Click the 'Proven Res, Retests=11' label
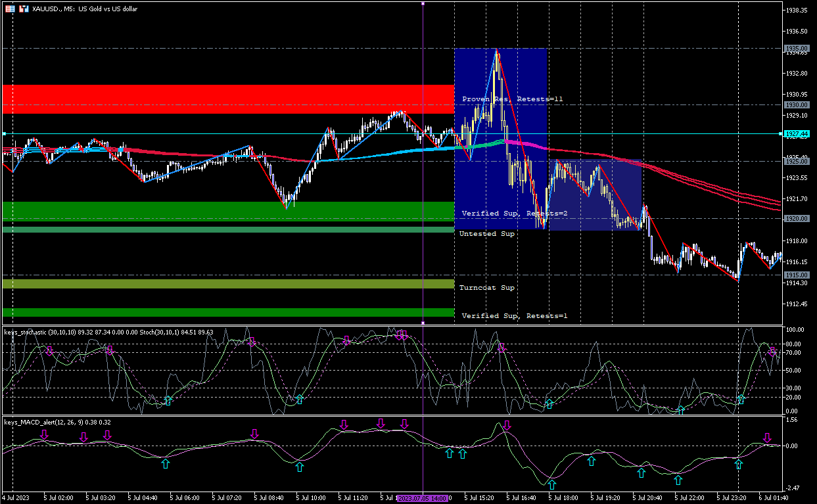The height and width of the screenshot is (504, 817). pos(512,99)
